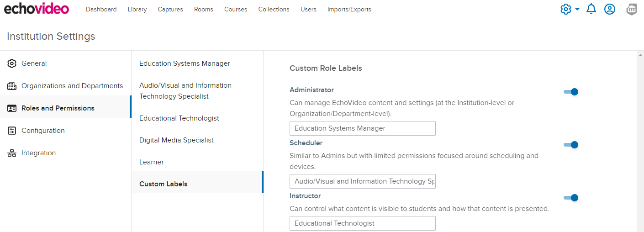Open Digital Media Specialist role
Viewport: 644px width, 232px height.
(x=198, y=140)
